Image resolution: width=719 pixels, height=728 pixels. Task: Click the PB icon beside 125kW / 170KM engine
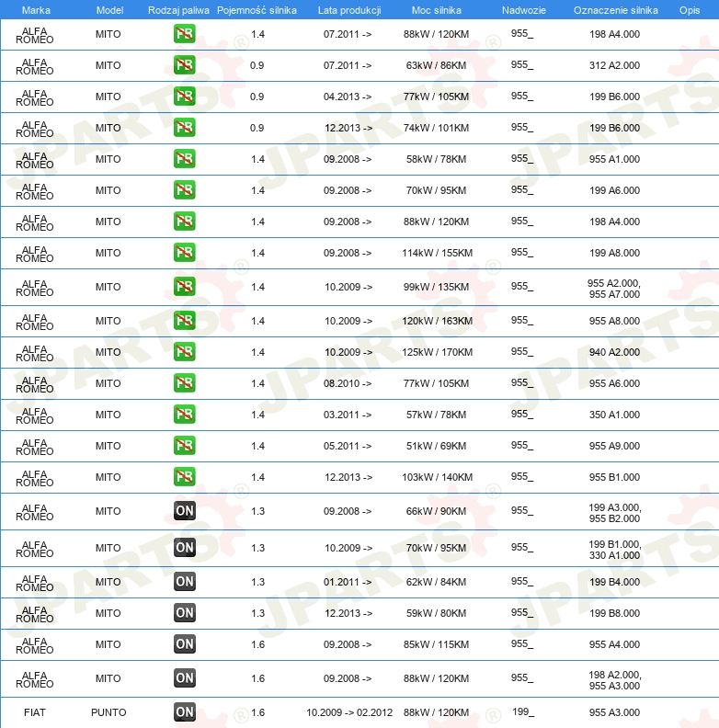click(184, 352)
